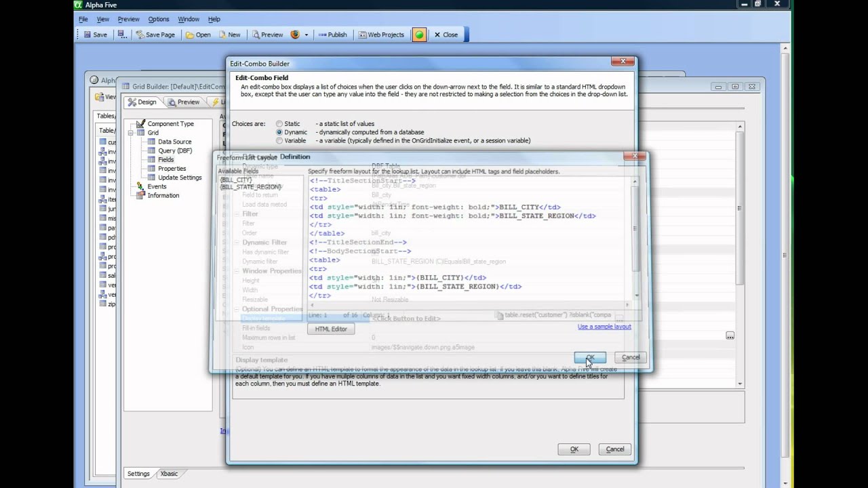Select Fields in the Grid tree

165,159
